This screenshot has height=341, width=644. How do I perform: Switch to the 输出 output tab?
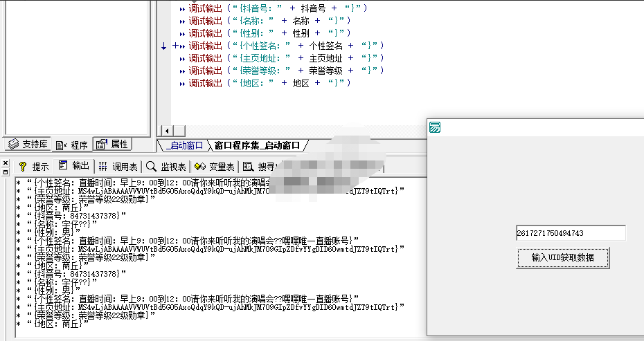coord(74,167)
